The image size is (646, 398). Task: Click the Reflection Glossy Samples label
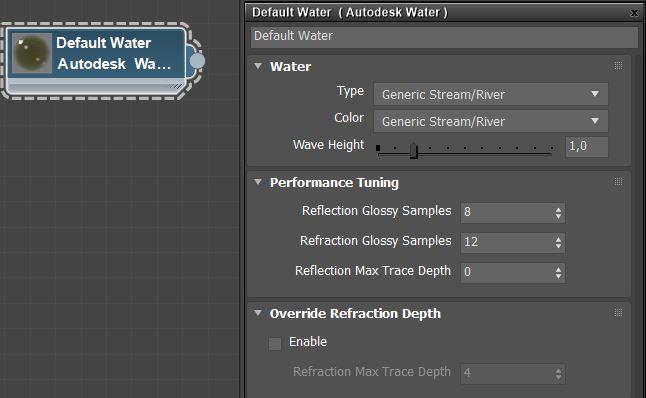point(377,211)
